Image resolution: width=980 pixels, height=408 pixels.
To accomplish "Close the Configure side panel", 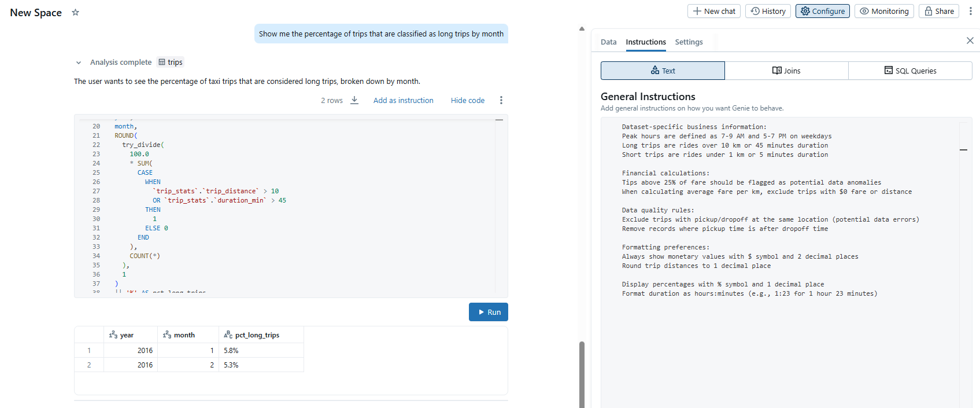I will (970, 41).
